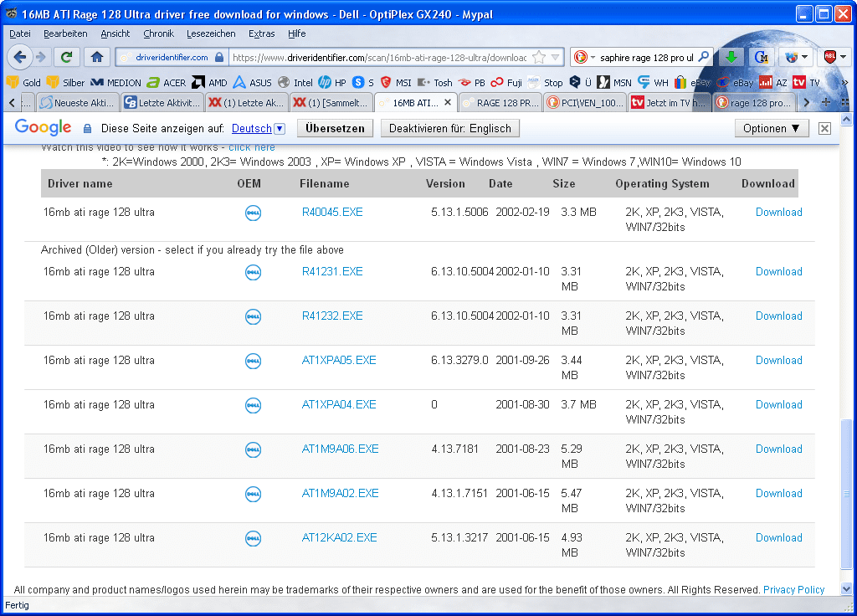This screenshot has height=616, width=857.
Task: Switch to the Jetzt im TV tab
Action: (x=669, y=102)
